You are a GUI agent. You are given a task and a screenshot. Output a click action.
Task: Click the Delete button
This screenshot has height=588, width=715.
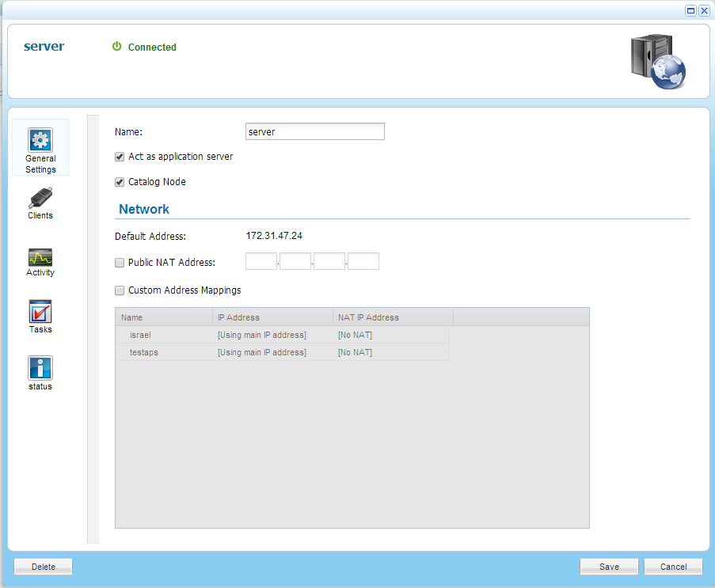click(44, 567)
